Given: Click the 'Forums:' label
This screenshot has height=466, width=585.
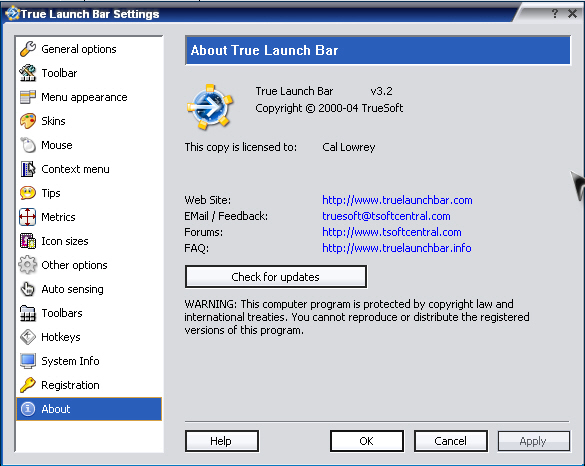Looking at the screenshot, I should [203, 232].
